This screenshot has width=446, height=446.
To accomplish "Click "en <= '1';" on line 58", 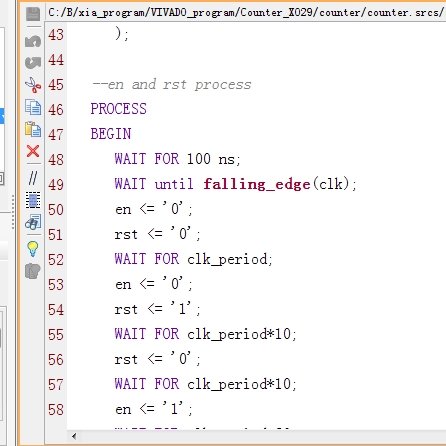I will (154, 409).
